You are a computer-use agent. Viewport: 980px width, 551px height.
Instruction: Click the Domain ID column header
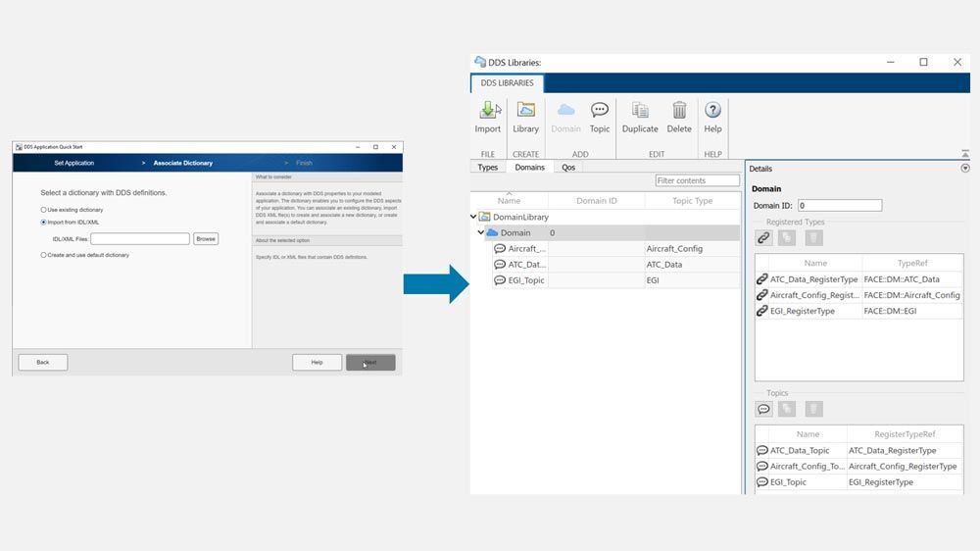596,201
